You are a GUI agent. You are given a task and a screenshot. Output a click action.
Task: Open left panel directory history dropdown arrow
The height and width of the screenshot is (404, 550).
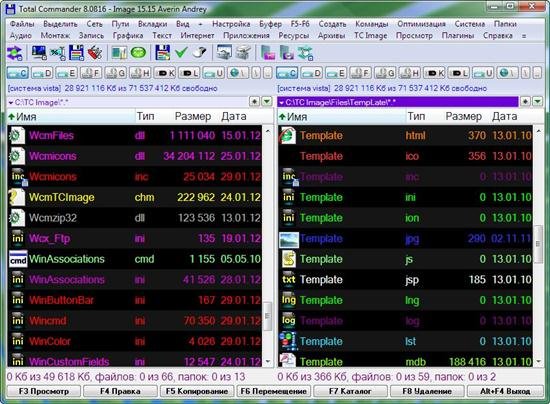267,102
